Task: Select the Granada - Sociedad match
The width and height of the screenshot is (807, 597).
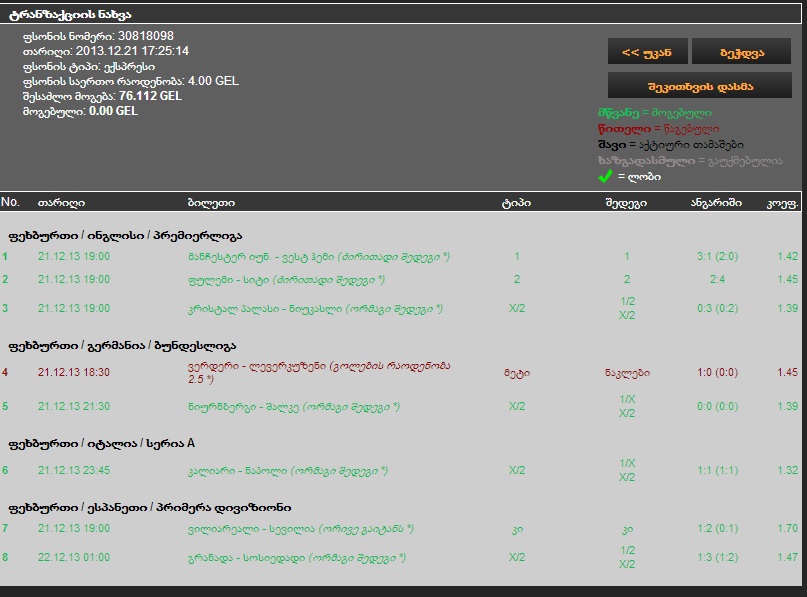Action: coord(296,557)
